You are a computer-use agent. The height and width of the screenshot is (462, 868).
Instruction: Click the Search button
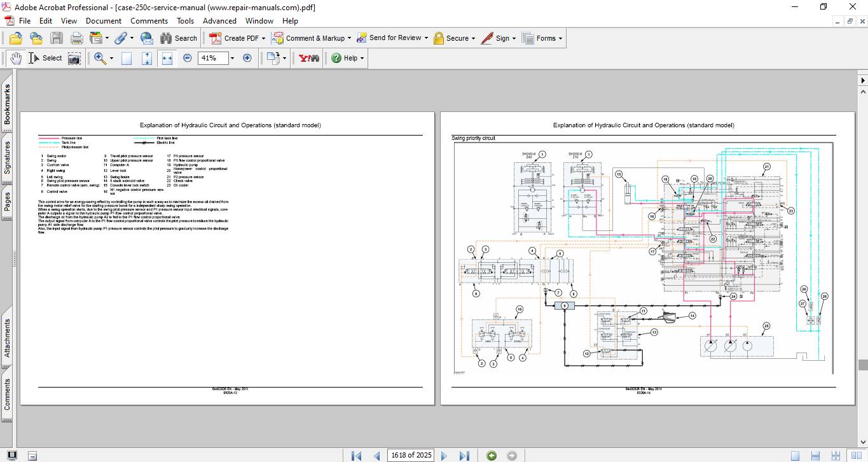pos(179,38)
